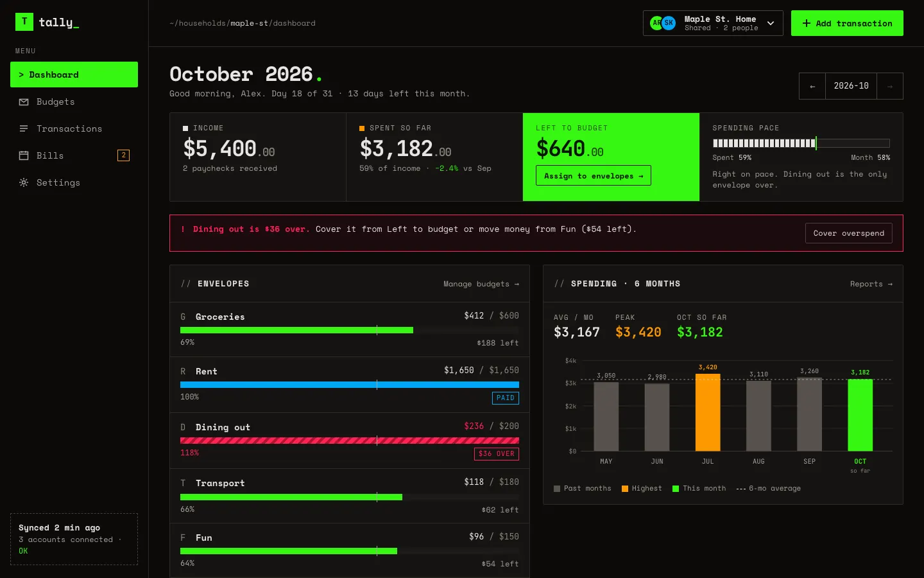Select the Dashboard menu item
Viewport: 924px width, 578px height.
pyautogui.click(x=74, y=74)
